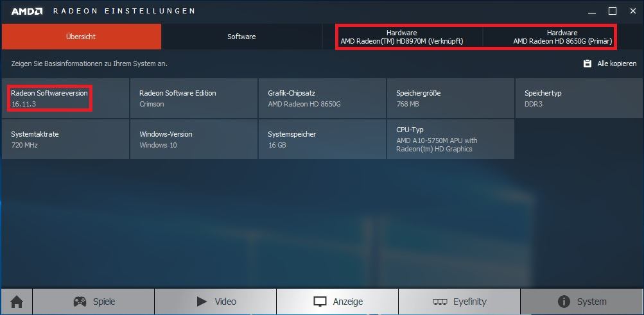Maximize the Radeon Einstellungen window
644x315 pixels.
tap(613, 11)
